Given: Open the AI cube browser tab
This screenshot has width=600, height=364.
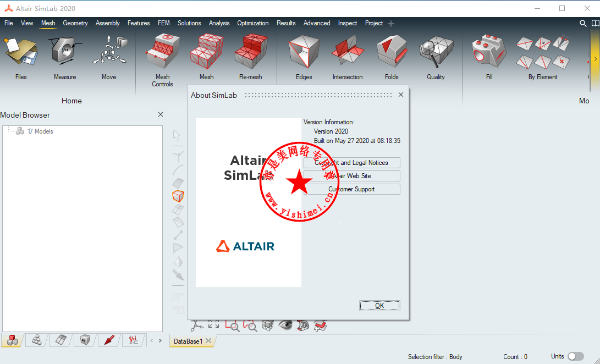Looking at the screenshot, I should pyautogui.click(x=85, y=340).
